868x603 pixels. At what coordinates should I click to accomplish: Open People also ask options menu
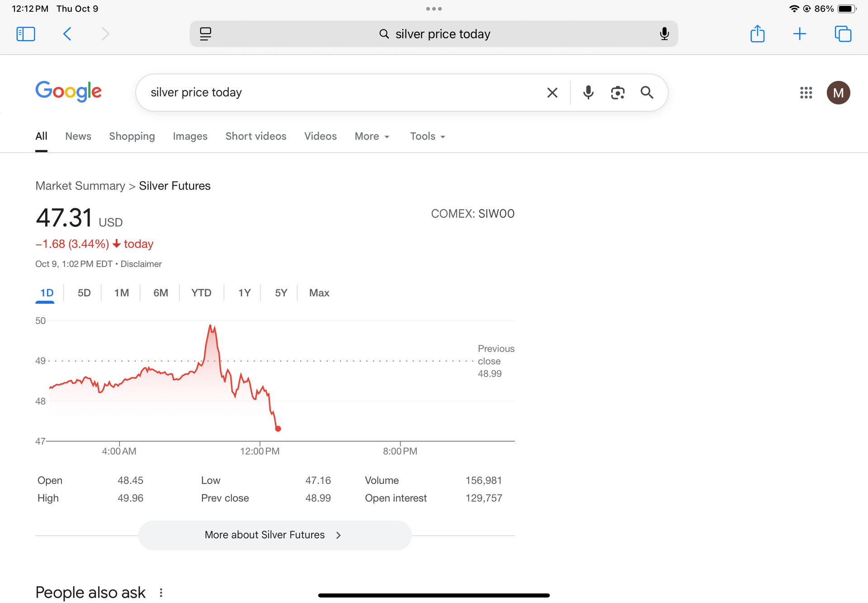161,593
